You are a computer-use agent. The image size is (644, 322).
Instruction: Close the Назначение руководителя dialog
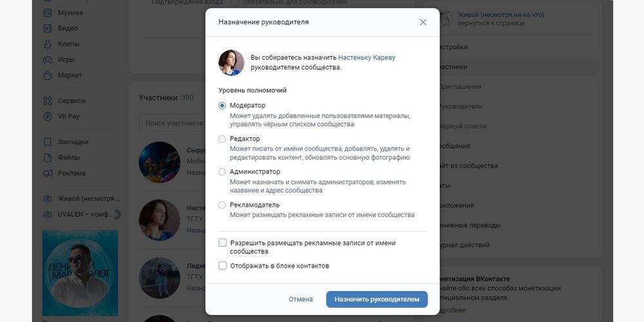click(x=423, y=22)
